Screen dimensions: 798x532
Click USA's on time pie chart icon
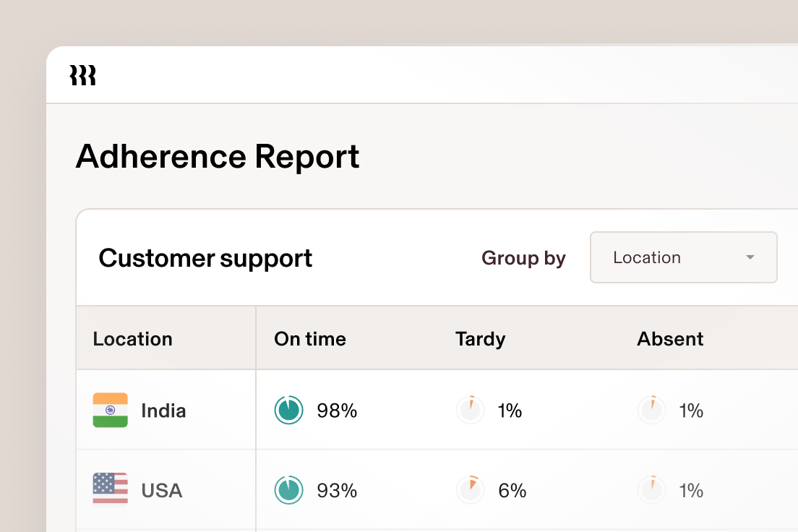point(288,490)
